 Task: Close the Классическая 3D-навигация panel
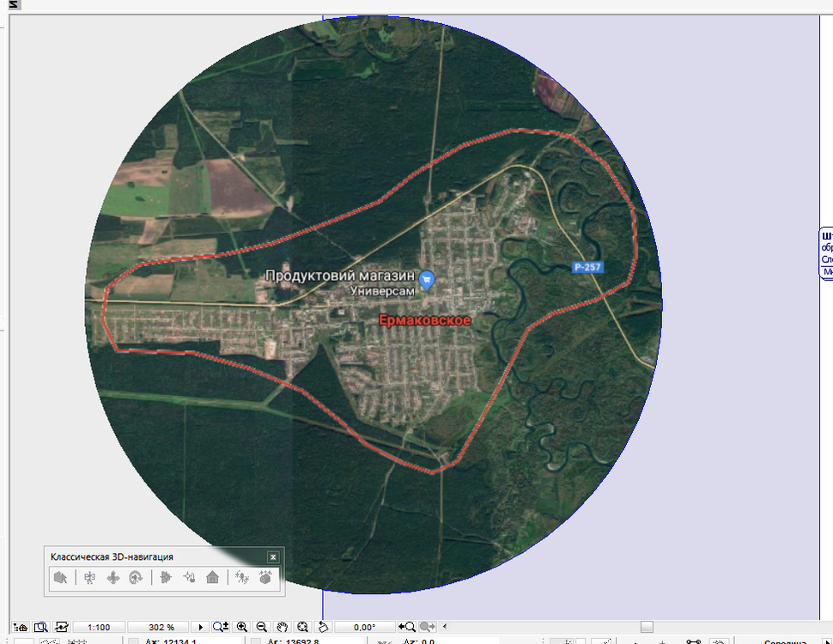(x=273, y=557)
